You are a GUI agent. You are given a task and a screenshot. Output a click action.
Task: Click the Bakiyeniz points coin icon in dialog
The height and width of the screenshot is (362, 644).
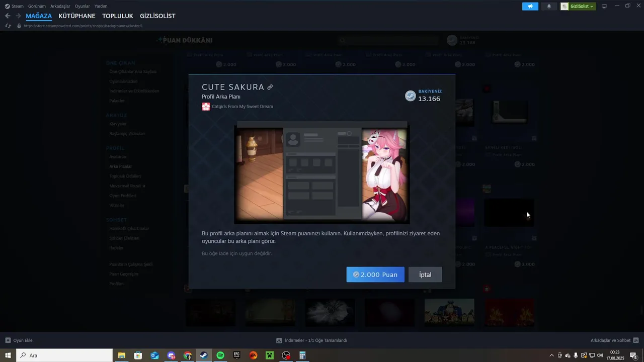click(x=411, y=96)
